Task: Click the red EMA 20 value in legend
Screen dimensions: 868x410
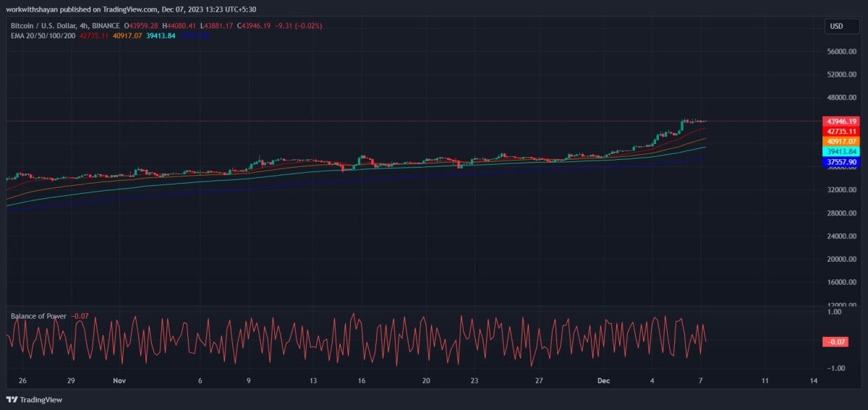Action: point(93,35)
